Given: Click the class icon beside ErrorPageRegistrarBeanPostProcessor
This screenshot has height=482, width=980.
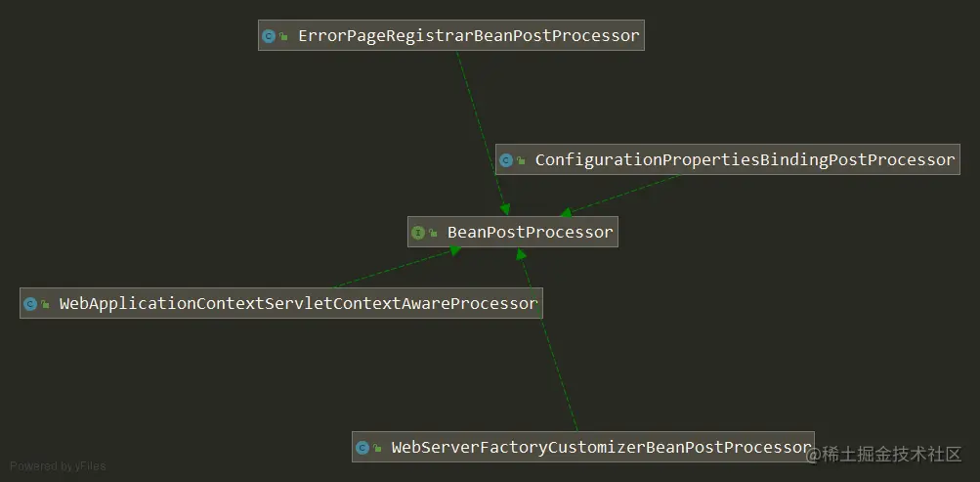Looking at the screenshot, I should (x=269, y=36).
